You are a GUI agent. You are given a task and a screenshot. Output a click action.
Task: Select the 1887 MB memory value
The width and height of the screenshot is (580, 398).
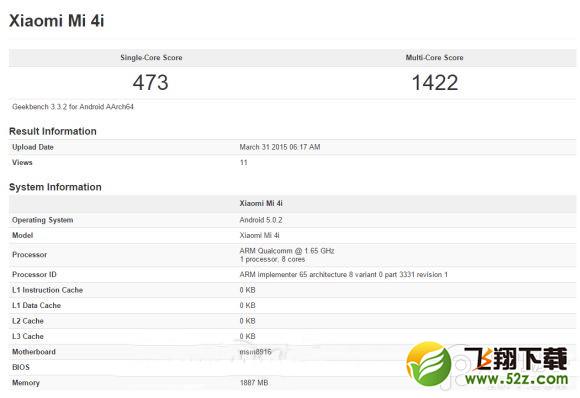click(254, 383)
